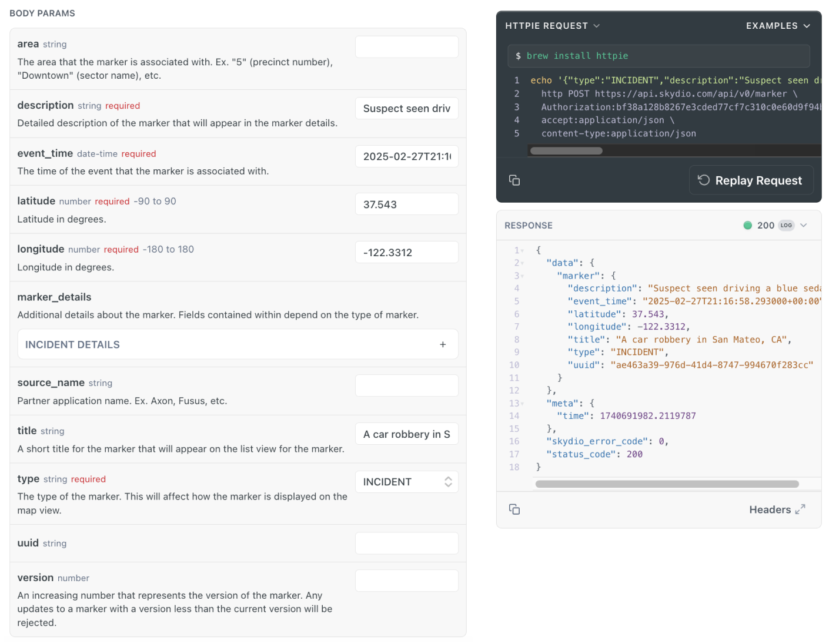Click the green 200 status indicator dot
This screenshot has width=829, height=644.
click(748, 225)
